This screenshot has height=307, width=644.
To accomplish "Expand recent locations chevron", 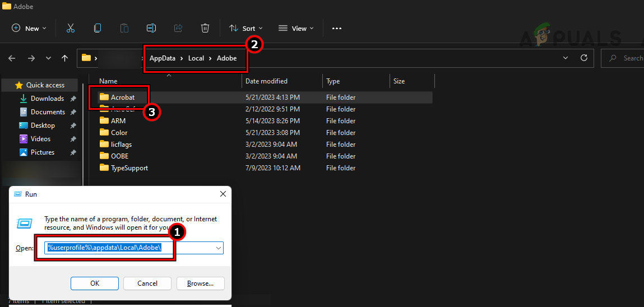I will tap(48, 58).
